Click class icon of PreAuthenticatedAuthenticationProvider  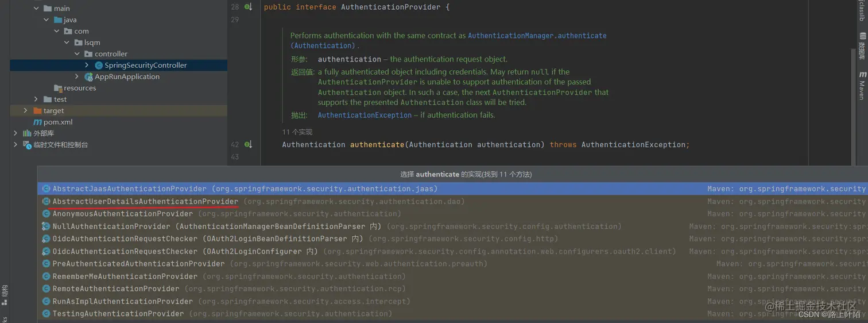[46, 264]
